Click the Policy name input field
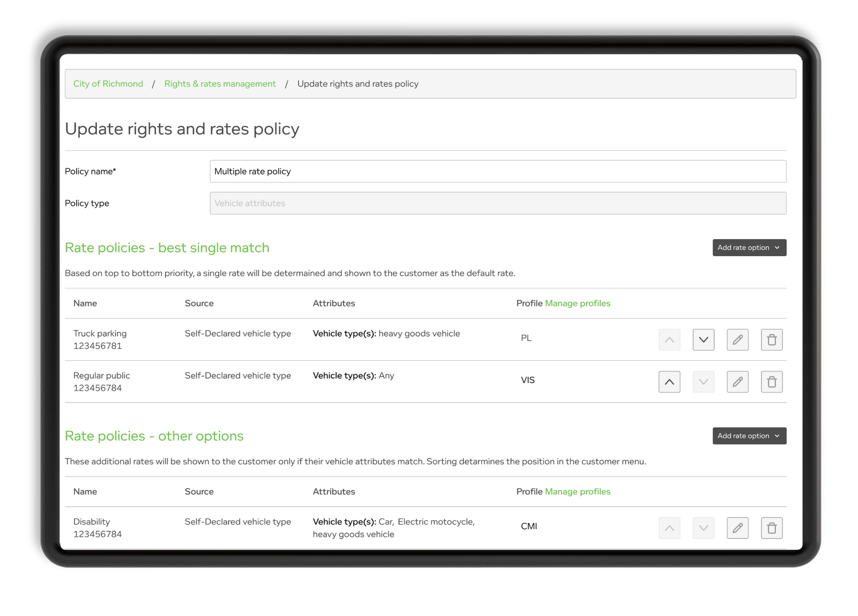858x616 pixels. 498,171
